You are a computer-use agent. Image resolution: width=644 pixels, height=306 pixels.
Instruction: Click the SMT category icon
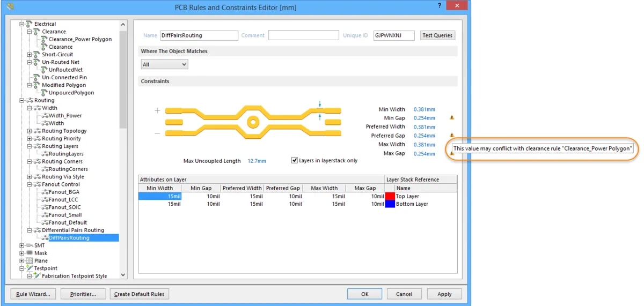click(29, 245)
